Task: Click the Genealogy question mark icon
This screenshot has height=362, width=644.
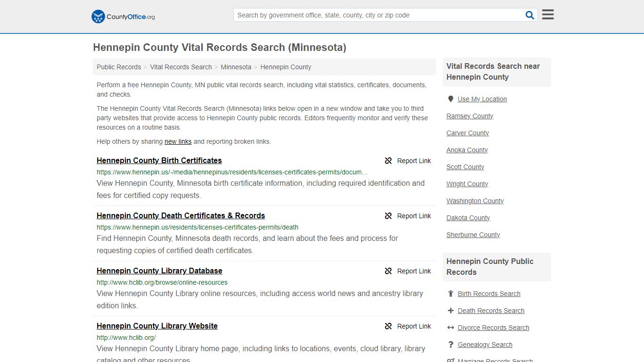Action: pyautogui.click(x=451, y=345)
